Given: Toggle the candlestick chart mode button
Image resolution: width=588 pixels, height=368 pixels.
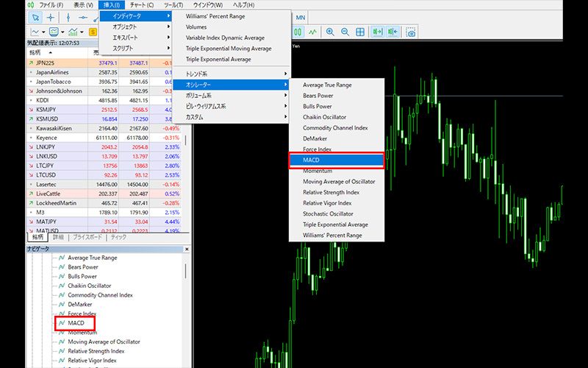Looking at the screenshot, I should [x=298, y=32].
